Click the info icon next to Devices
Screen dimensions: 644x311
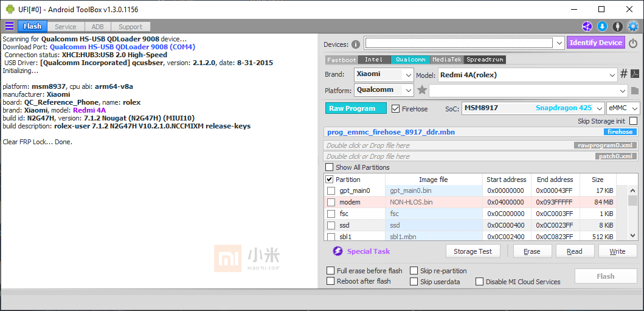click(356, 44)
